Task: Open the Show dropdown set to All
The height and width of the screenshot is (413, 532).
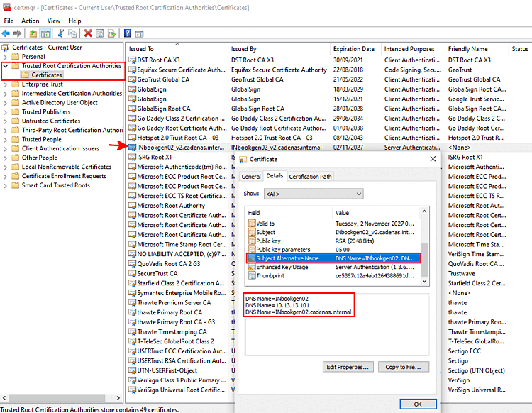Action: tap(314, 194)
